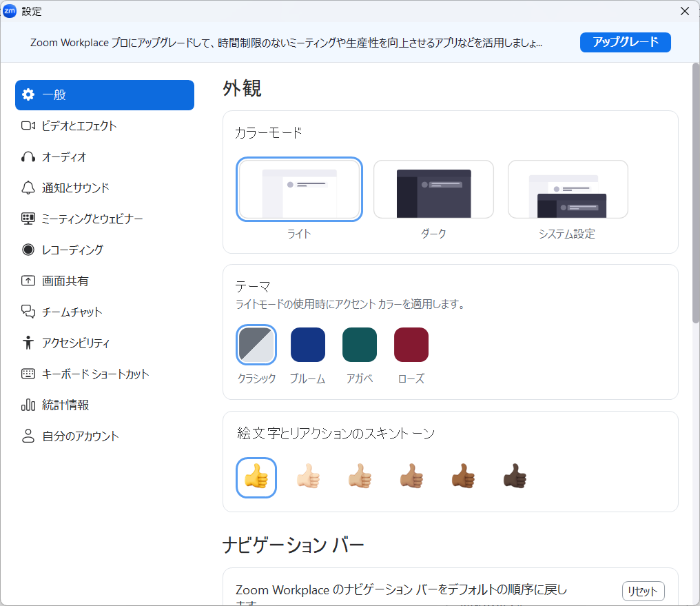
Task: Open the 一般 general settings gear icon
Action: point(28,94)
